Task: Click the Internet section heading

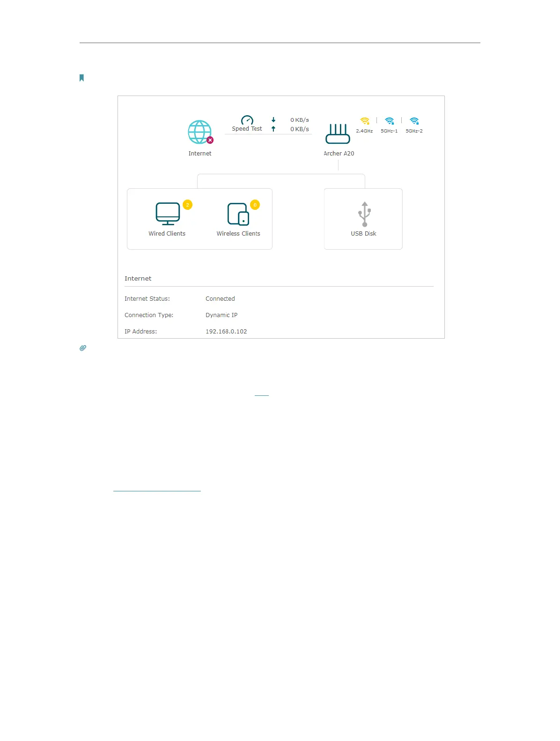Action: [138, 279]
